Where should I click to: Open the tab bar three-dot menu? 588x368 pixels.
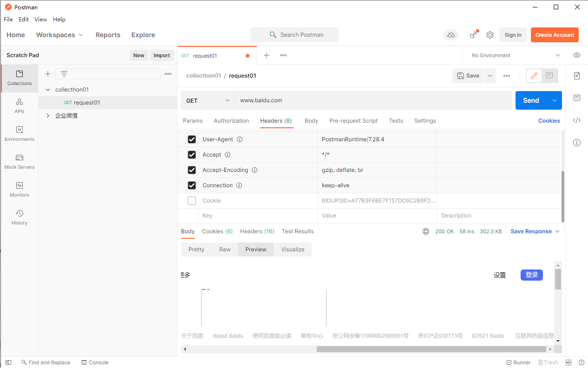click(283, 55)
